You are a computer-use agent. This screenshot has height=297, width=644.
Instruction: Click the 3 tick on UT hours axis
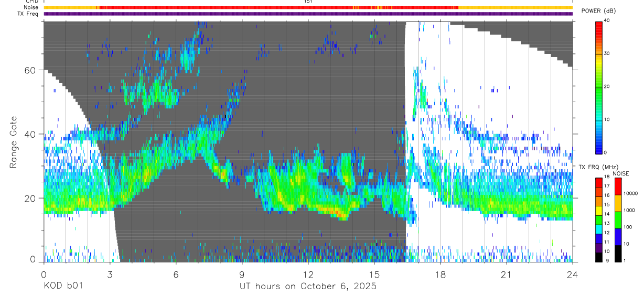(x=110, y=274)
